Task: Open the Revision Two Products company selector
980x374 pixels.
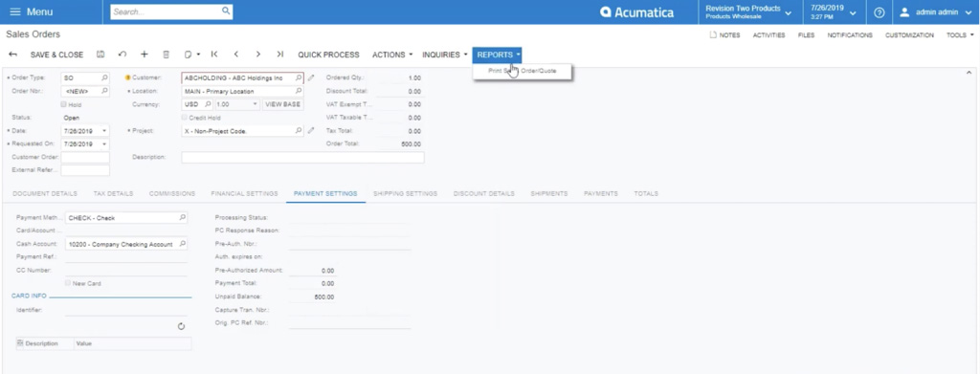Action: [x=748, y=11]
